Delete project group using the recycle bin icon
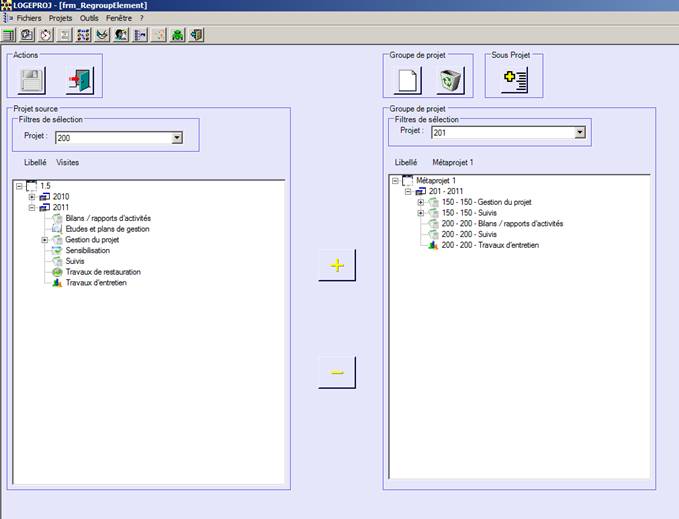This screenshot has width=679, height=519. (451, 80)
